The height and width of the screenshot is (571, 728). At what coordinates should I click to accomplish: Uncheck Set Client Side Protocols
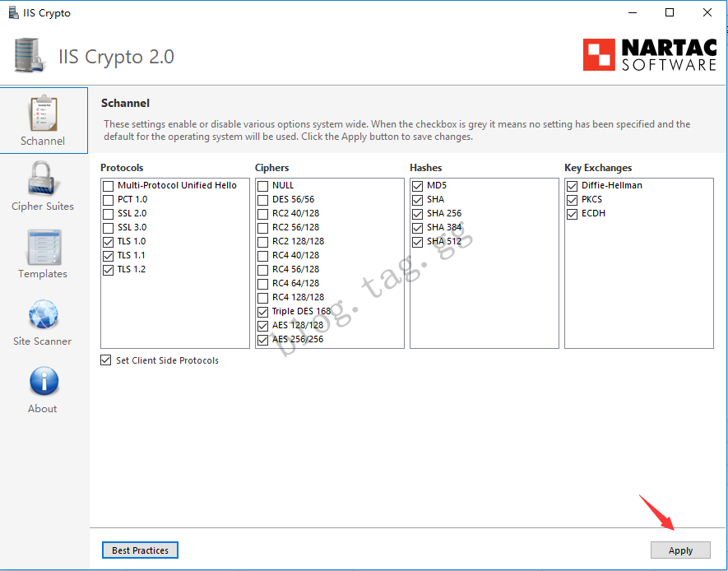106,360
